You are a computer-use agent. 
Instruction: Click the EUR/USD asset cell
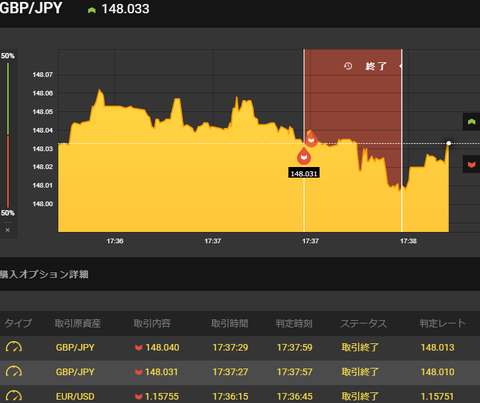point(75,396)
